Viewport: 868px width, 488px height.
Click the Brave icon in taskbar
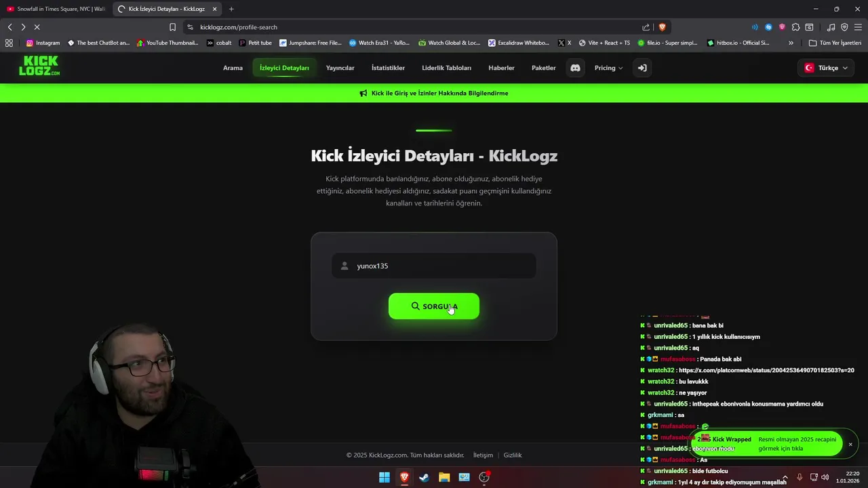click(x=404, y=477)
